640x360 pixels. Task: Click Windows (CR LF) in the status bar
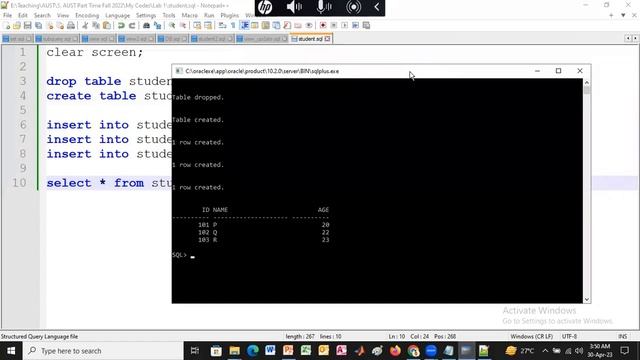(531, 336)
